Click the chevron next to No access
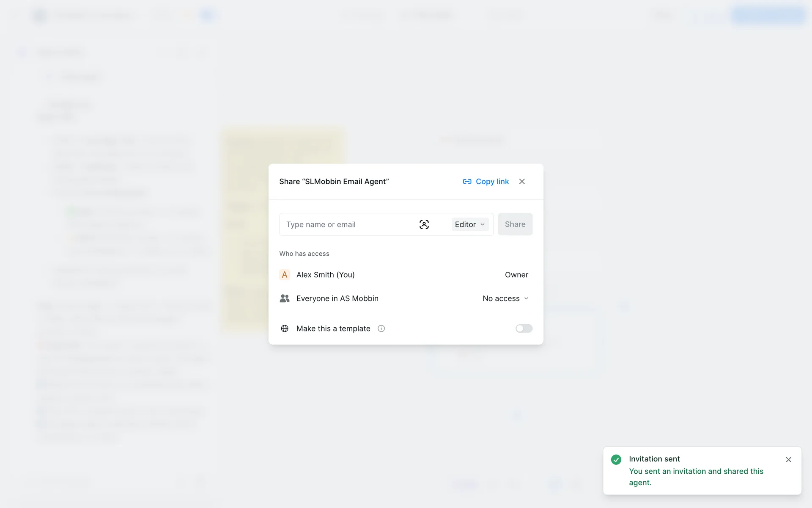The width and height of the screenshot is (812, 508). pos(527,298)
